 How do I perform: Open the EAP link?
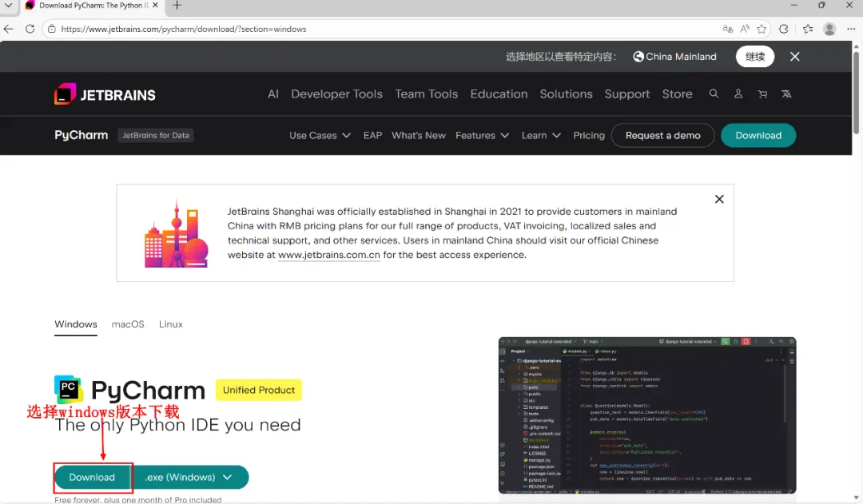tap(372, 135)
